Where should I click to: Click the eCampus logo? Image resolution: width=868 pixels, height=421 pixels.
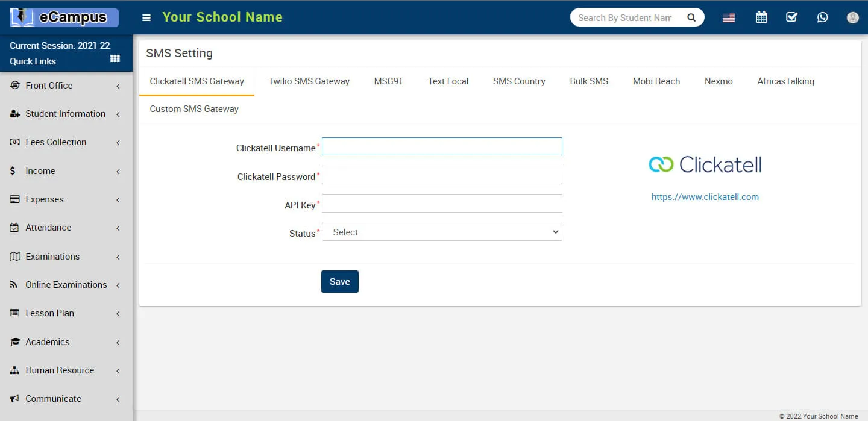(64, 17)
